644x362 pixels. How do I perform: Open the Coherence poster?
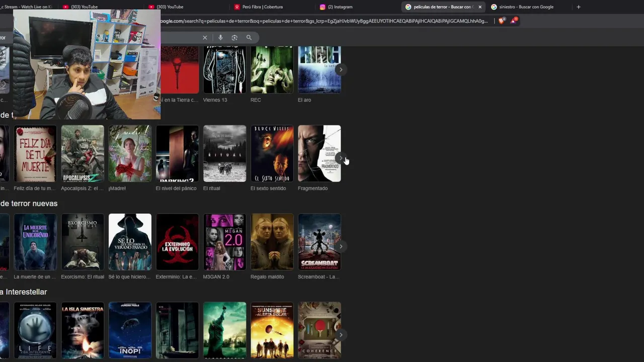319,330
